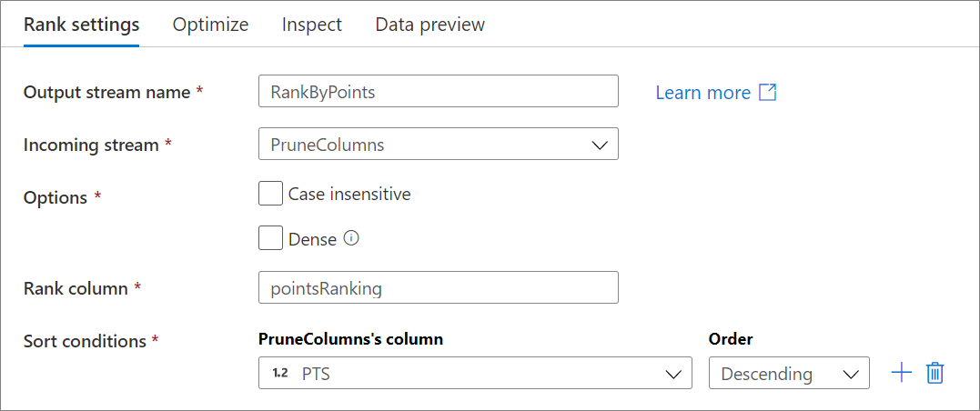The height and width of the screenshot is (411, 980).
Task: Open the Incoming stream dropdown
Action: [x=438, y=145]
